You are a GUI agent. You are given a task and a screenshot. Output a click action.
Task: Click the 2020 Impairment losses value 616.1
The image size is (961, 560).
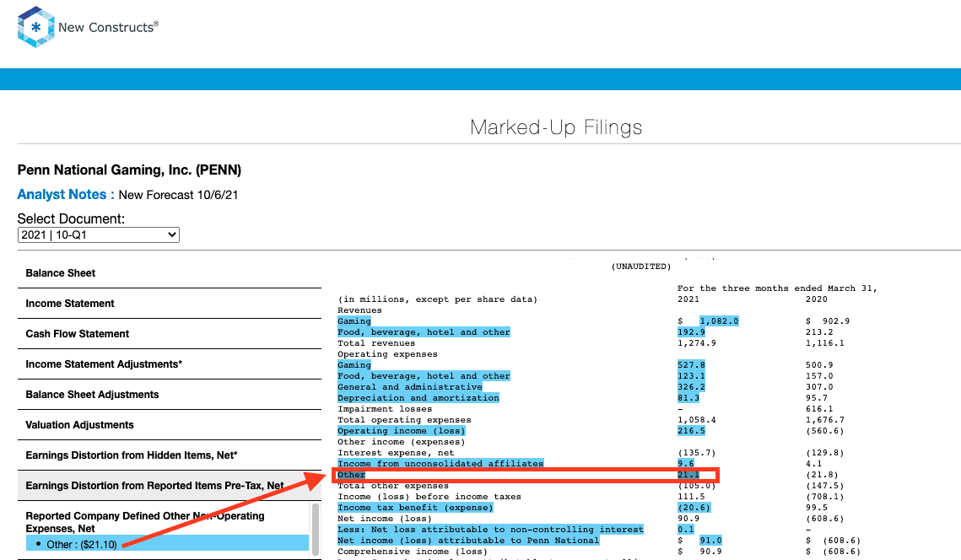click(x=819, y=409)
